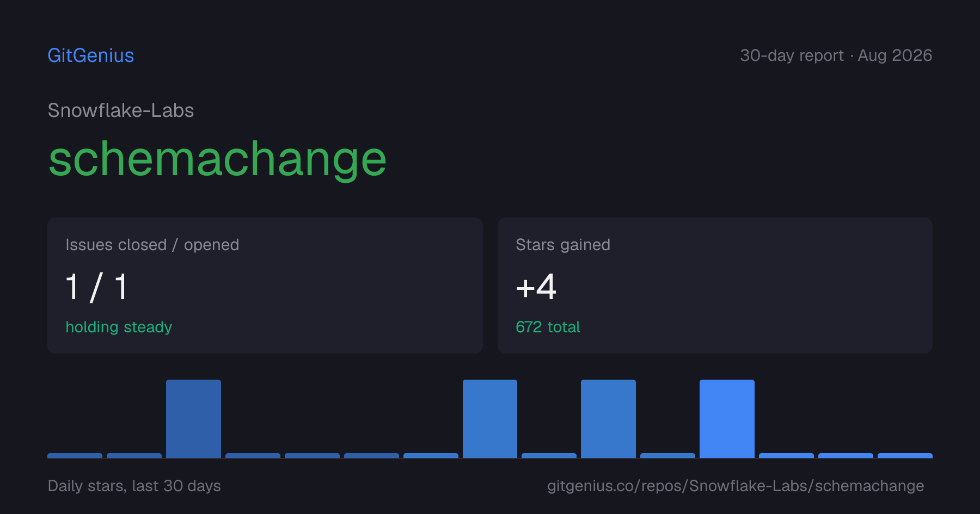Click the short bar between second and third tall bars
Image resolution: width=980 pixels, height=514 pixels.
click(x=549, y=455)
